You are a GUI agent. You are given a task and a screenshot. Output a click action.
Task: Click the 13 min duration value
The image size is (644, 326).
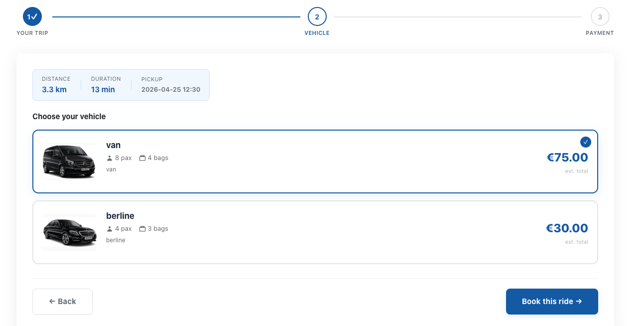(x=103, y=90)
